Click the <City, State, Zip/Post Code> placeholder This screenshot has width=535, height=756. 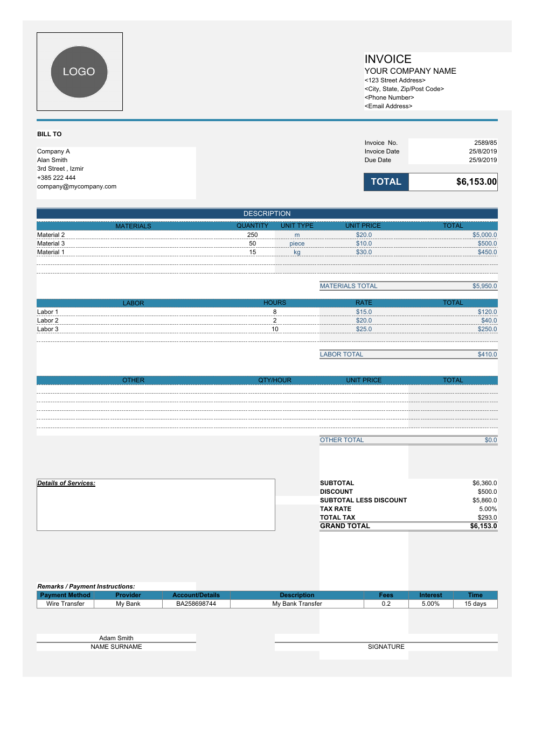(404, 89)
